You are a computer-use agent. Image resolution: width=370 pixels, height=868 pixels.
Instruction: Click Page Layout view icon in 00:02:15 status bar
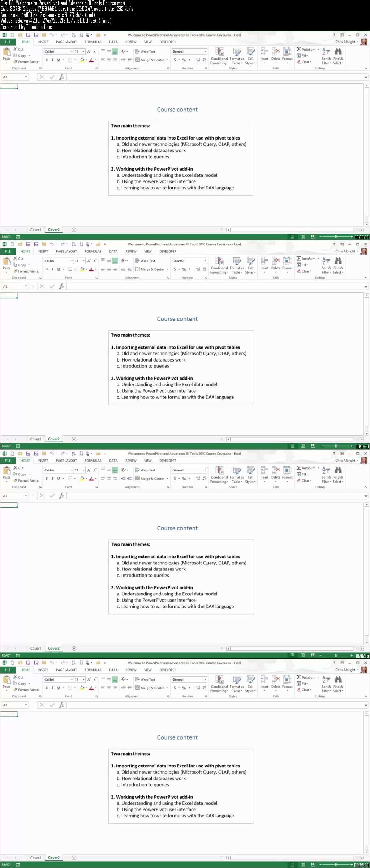point(303,655)
